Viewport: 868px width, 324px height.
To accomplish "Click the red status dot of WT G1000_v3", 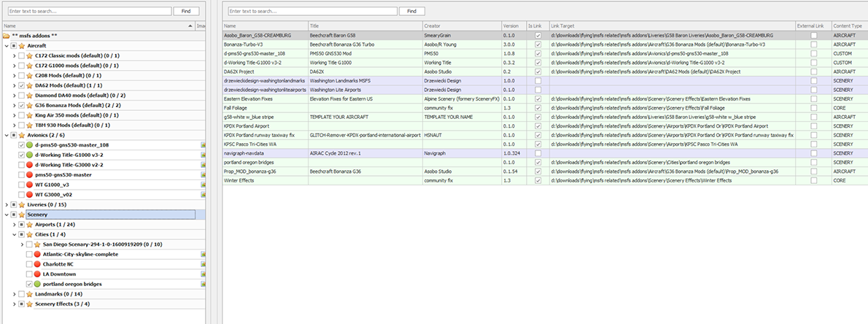I will tap(29, 185).
